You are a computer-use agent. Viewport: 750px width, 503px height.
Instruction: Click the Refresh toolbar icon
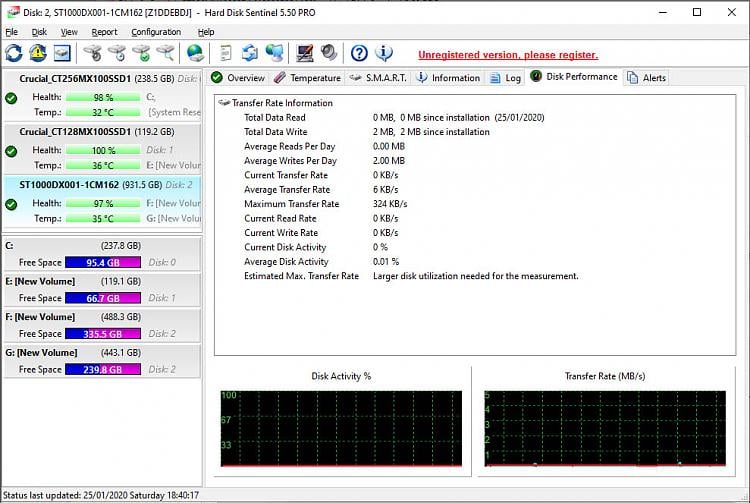click(13, 53)
